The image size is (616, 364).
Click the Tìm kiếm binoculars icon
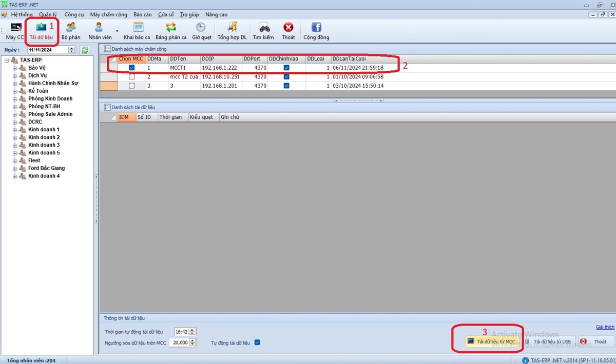pyautogui.click(x=264, y=30)
